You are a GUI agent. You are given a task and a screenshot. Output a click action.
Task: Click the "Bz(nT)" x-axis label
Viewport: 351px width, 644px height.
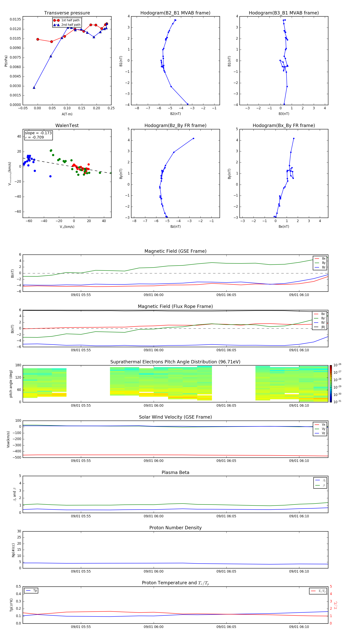pos(175,227)
